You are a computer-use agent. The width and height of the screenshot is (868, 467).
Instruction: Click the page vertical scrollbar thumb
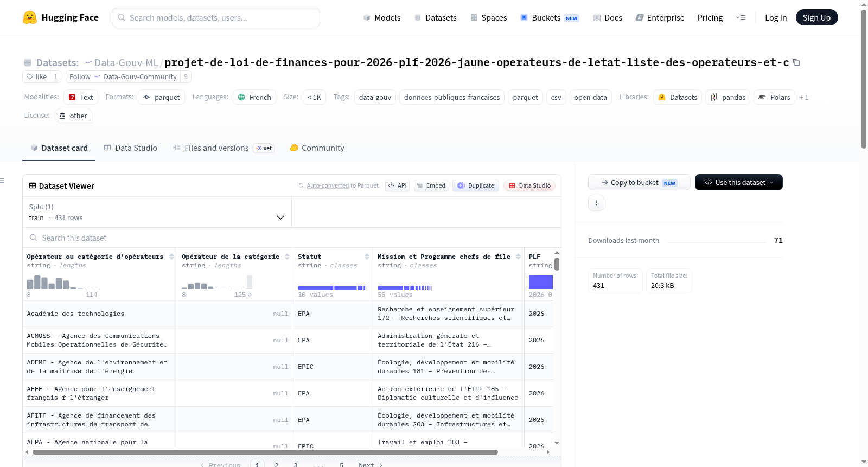pos(864,79)
